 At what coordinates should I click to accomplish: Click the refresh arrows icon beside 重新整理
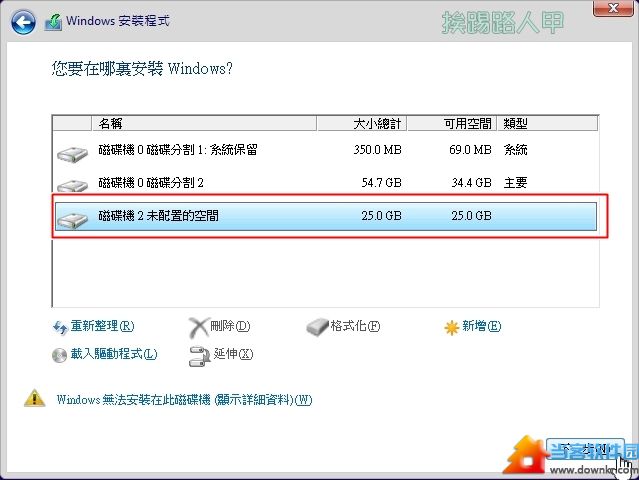60,327
